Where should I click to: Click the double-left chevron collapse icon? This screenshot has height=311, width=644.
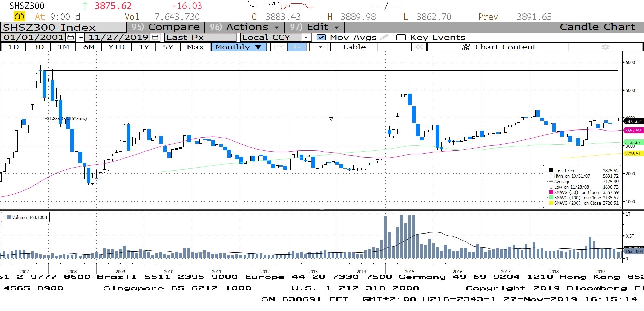(x=419, y=47)
